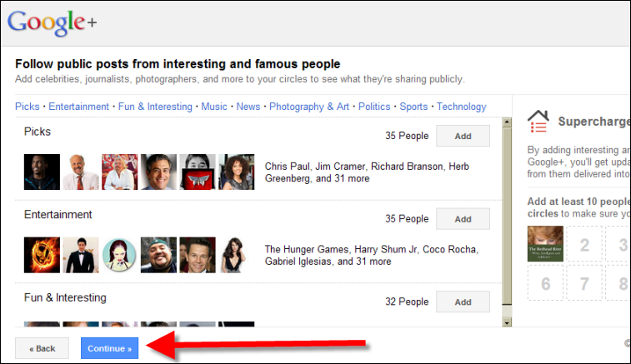Viewport: 631px width, 364px height.
Task: Click the Supercharge house icon
Action: tap(538, 122)
